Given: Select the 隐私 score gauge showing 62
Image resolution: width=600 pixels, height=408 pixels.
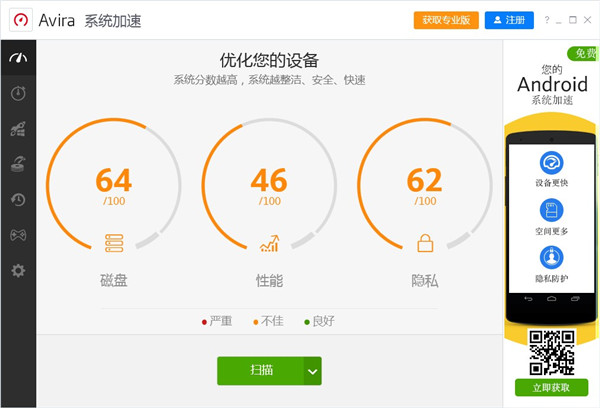Looking at the screenshot, I should pyautogui.click(x=424, y=189).
